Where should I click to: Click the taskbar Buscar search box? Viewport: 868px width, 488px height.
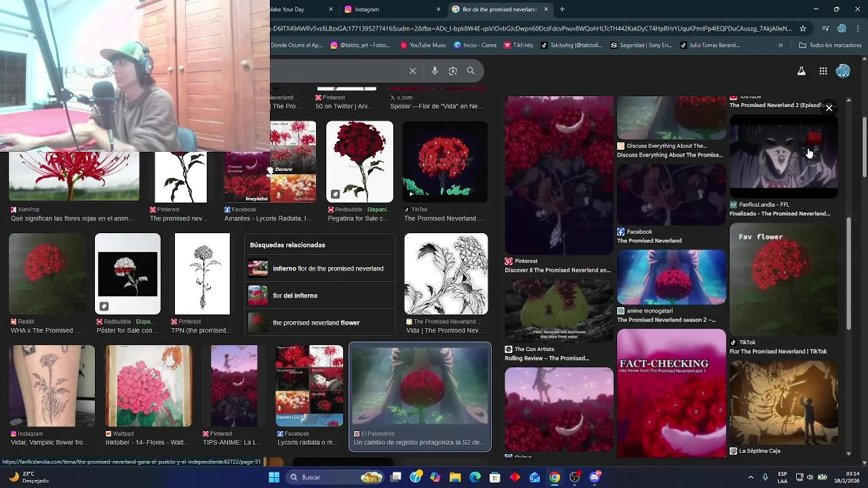pos(335,477)
